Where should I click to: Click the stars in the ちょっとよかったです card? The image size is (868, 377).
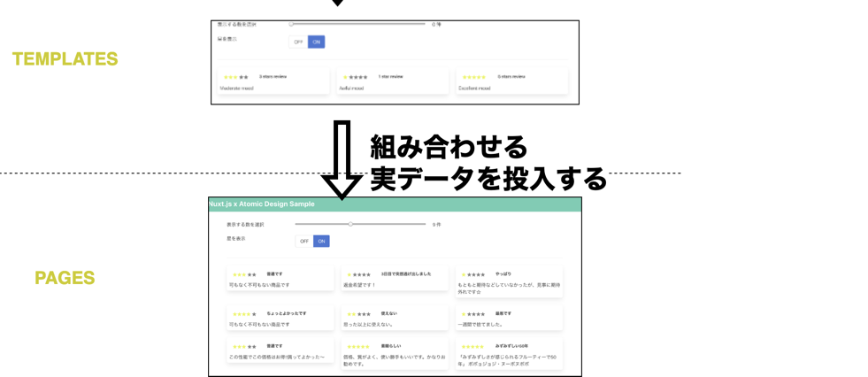click(245, 314)
